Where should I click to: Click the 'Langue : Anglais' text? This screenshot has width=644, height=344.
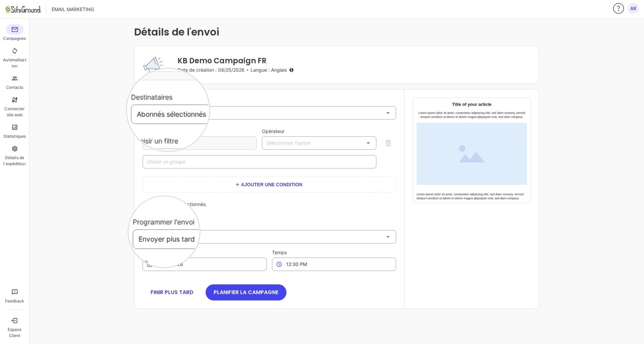(x=268, y=70)
